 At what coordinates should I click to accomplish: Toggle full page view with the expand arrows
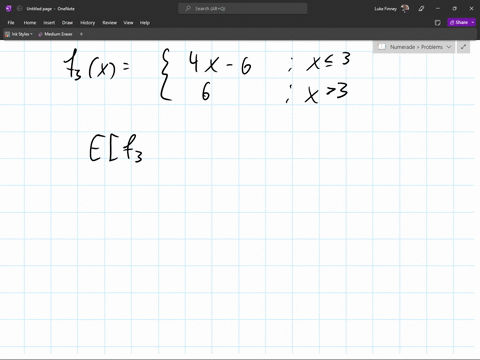(x=463, y=47)
